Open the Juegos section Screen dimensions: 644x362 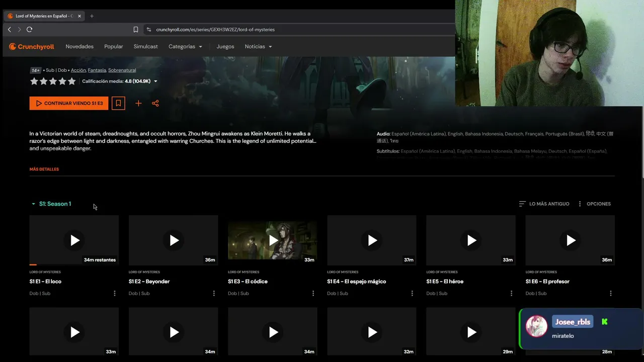pyautogui.click(x=225, y=47)
